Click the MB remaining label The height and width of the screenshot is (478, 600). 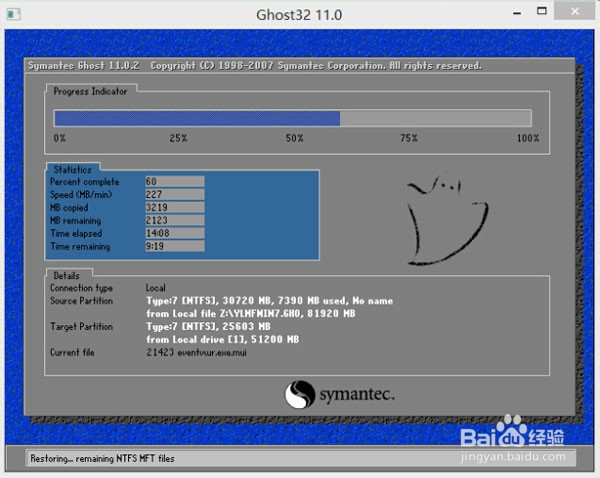(x=76, y=220)
